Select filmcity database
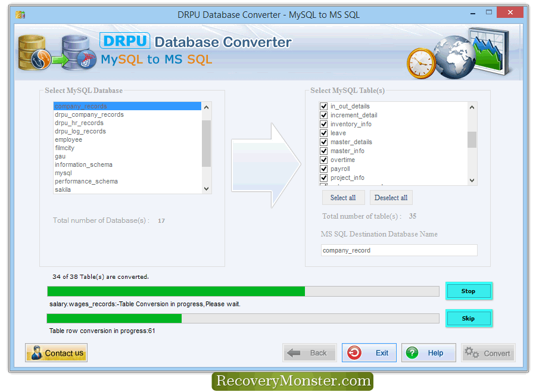Screen dimensions: 536x392 click(x=127, y=148)
